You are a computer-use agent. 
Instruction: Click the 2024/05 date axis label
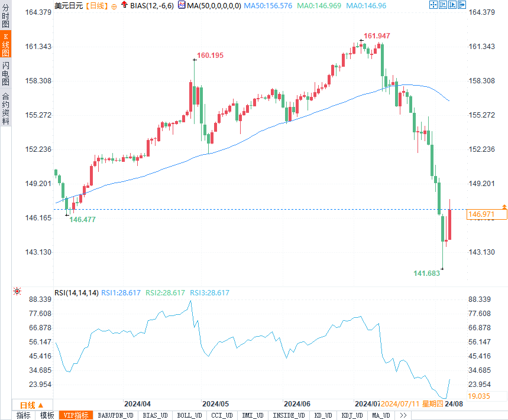tap(215, 403)
